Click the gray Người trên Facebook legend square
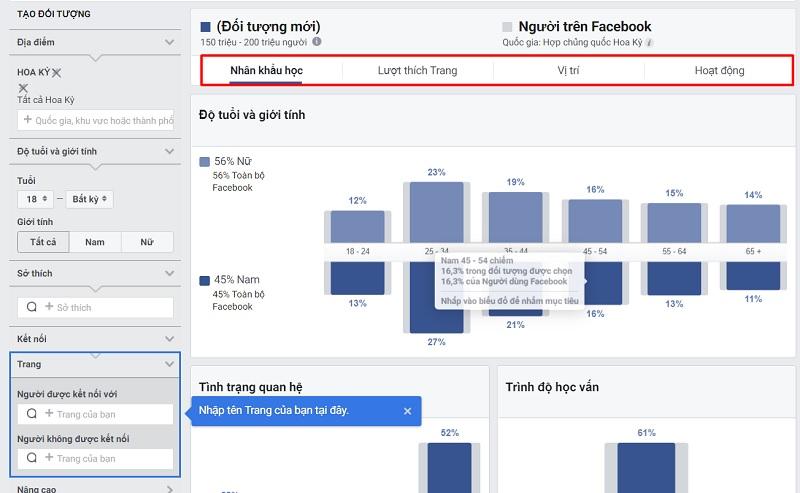800x493 pixels. [507, 27]
